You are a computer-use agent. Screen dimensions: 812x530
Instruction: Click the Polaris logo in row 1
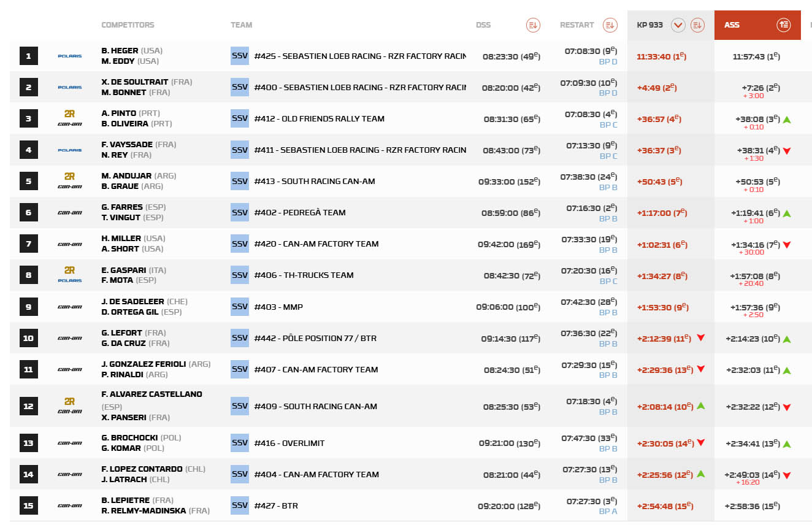(69, 56)
